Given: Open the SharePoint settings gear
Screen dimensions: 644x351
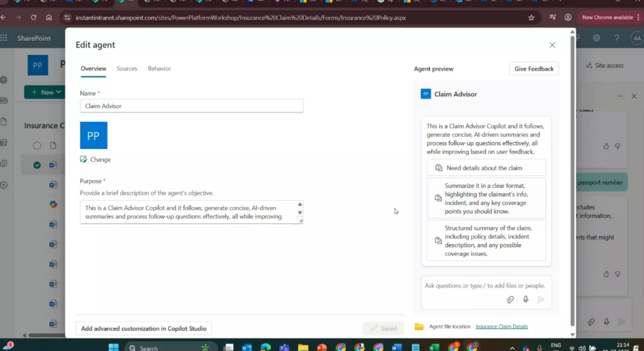Looking at the screenshot, I should click(596, 38).
